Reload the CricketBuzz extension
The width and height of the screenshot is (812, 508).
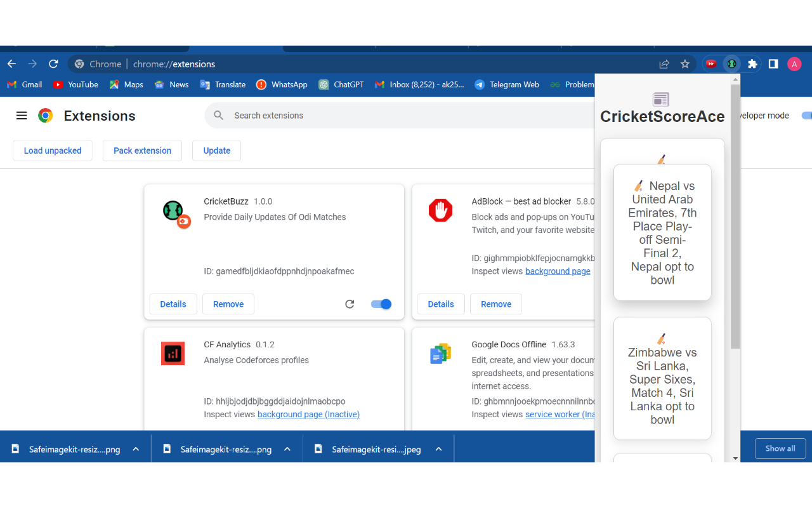[x=350, y=304]
